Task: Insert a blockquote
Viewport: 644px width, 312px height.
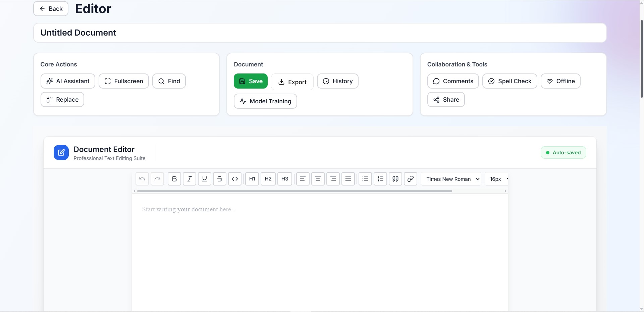Action: [395, 179]
